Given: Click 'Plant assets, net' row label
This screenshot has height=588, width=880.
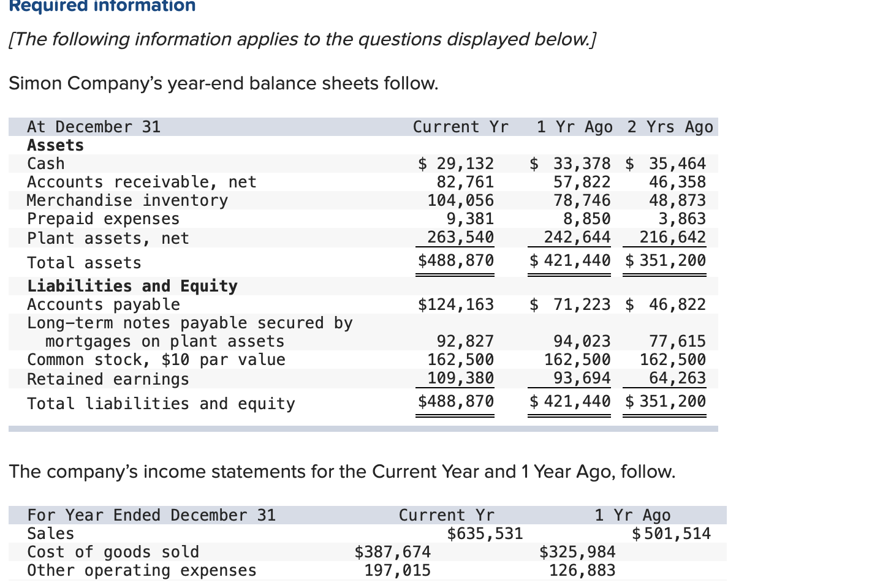Looking at the screenshot, I should (108, 238).
